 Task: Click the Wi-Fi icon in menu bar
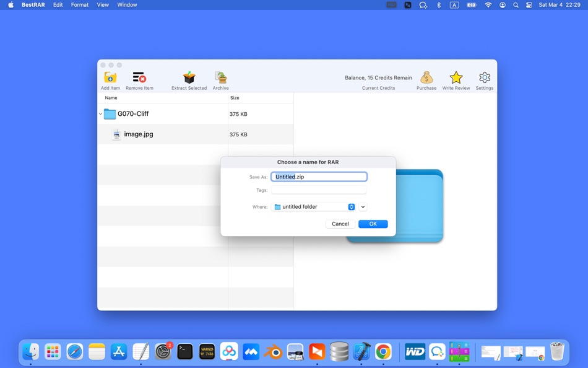tap(488, 4)
